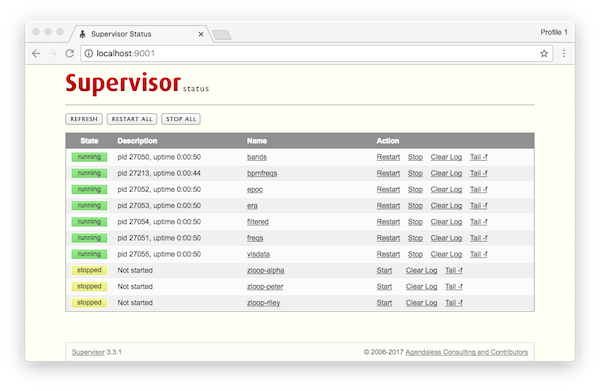
Task: Open Tail -f for the filtered process
Action: 478,222
